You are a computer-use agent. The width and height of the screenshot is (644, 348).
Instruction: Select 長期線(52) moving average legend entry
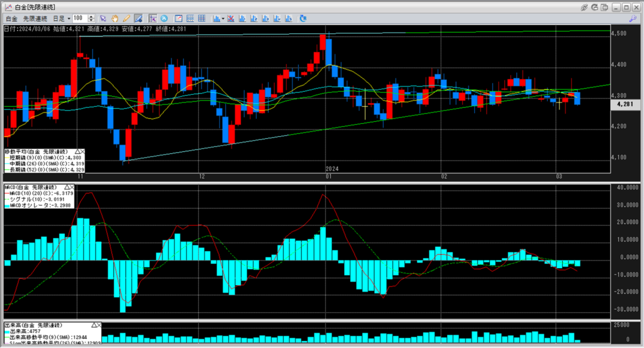[47, 170]
